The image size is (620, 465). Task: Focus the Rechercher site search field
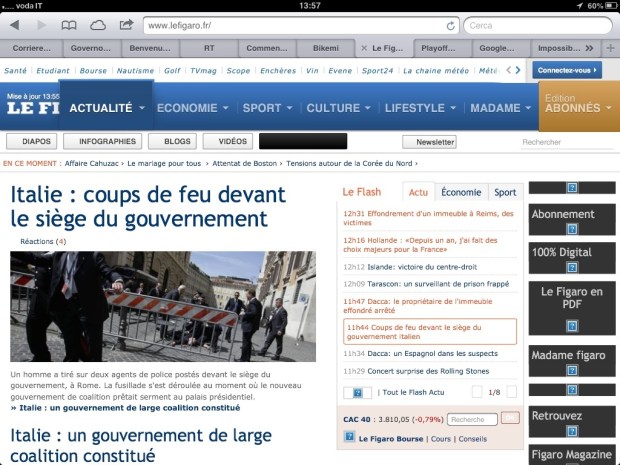[567, 142]
